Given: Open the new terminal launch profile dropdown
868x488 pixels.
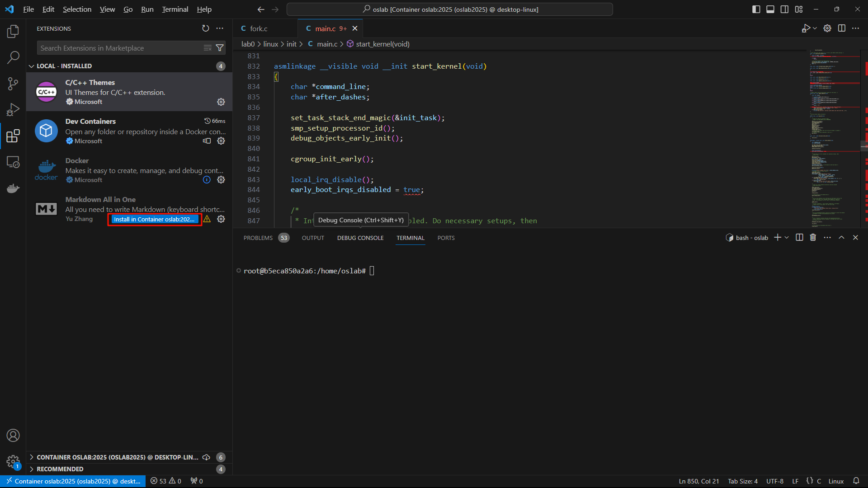Looking at the screenshot, I should [787, 238].
